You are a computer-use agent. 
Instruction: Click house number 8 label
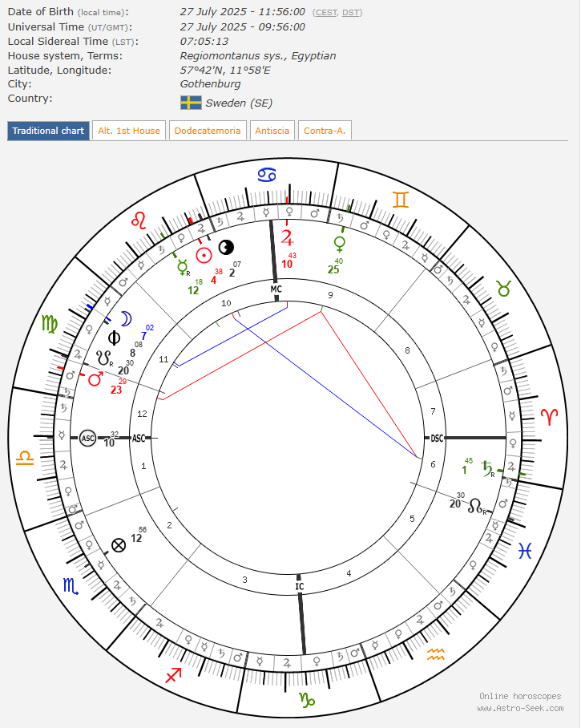[x=407, y=350]
